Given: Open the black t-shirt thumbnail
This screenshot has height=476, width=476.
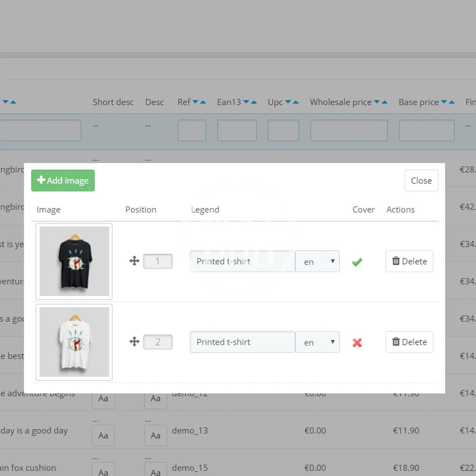Looking at the screenshot, I should click(74, 261).
